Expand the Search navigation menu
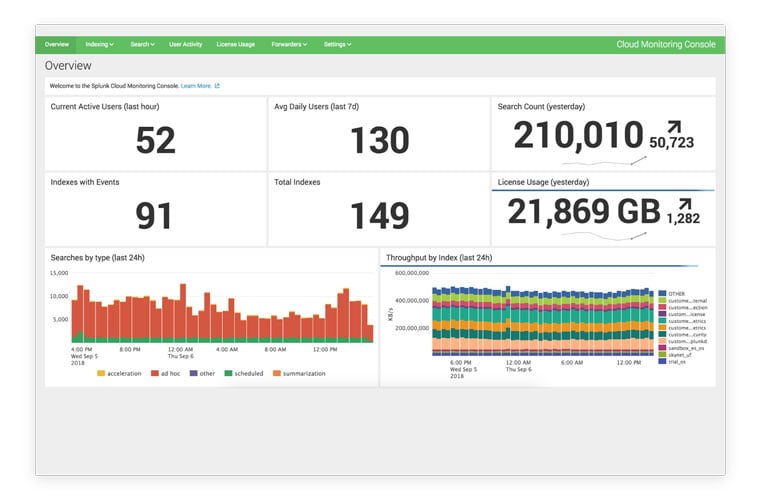 coord(142,45)
